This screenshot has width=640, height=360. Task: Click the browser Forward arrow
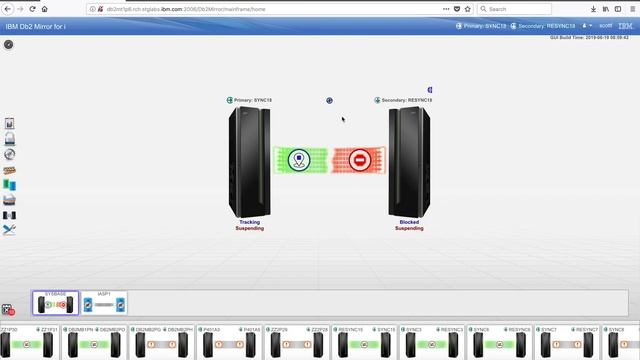pos(20,9)
